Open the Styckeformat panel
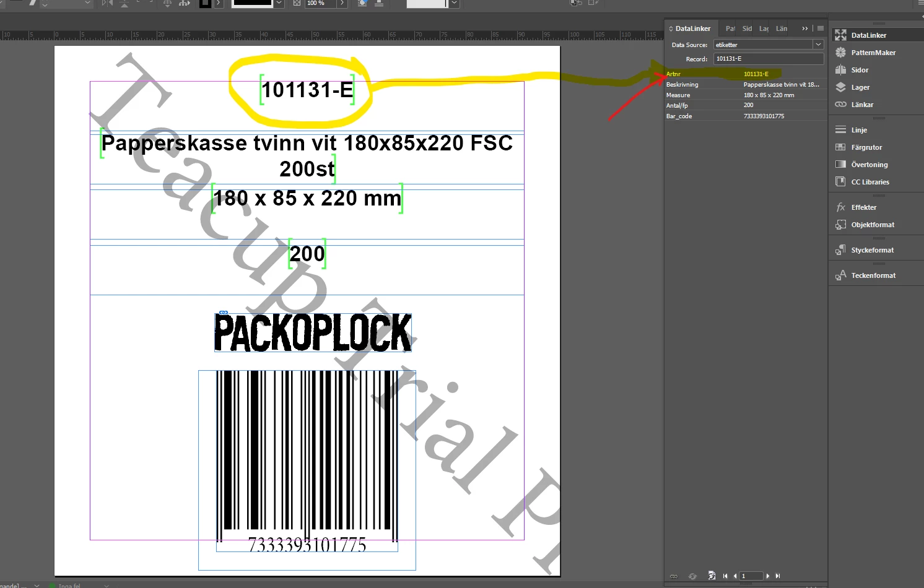The width and height of the screenshot is (924, 588). pos(872,250)
